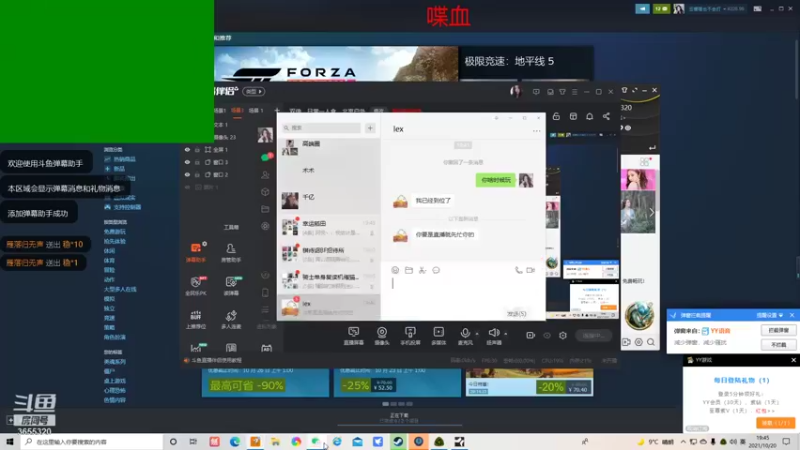Open WeChat favorites cube icon
Viewport: 800px width, 450px height.
pyautogui.click(x=265, y=192)
